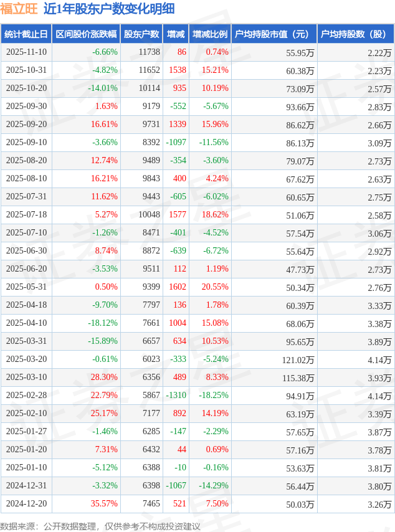Click the 增减 column header
Image resolution: width=395 pixels, height=532 pixels.
point(176,34)
